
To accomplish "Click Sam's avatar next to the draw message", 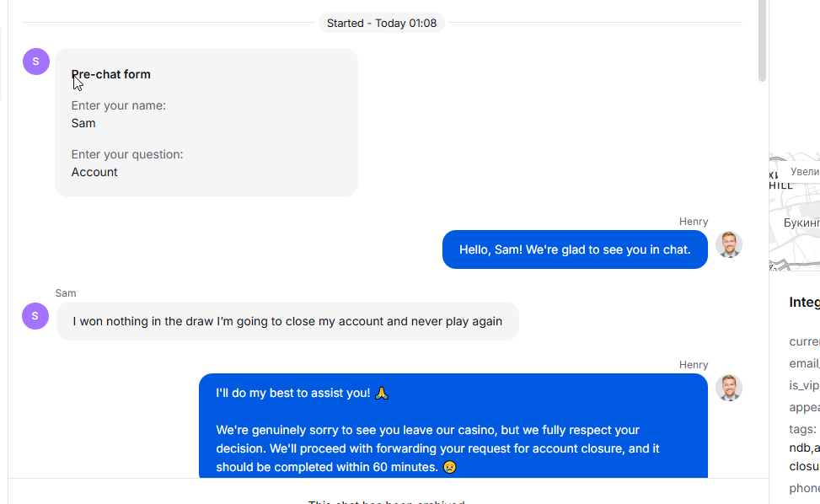I will point(35,316).
